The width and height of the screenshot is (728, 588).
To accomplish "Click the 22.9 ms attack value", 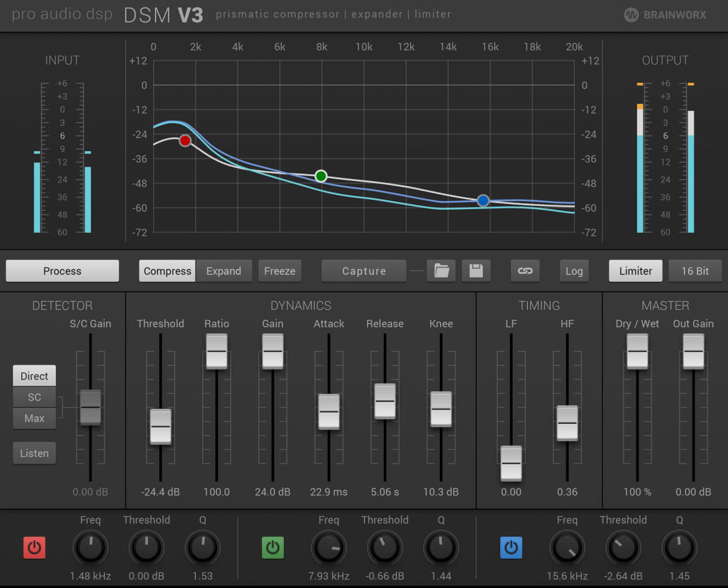I will 329,492.
